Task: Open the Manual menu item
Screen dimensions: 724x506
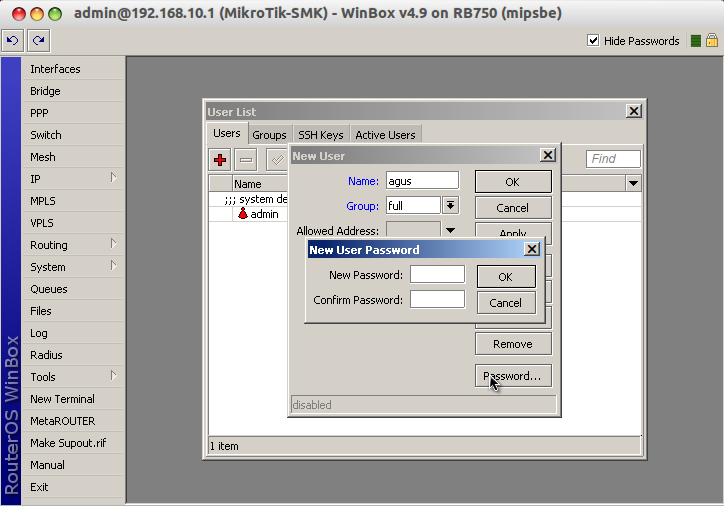Action: point(73,465)
